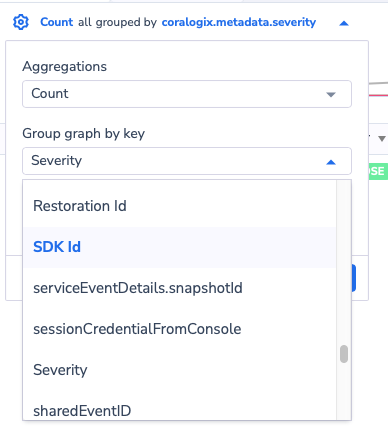Image resolution: width=388 pixels, height=434 pixels.
Task: Choose SDK Id option
Action: tap(180, 247)
